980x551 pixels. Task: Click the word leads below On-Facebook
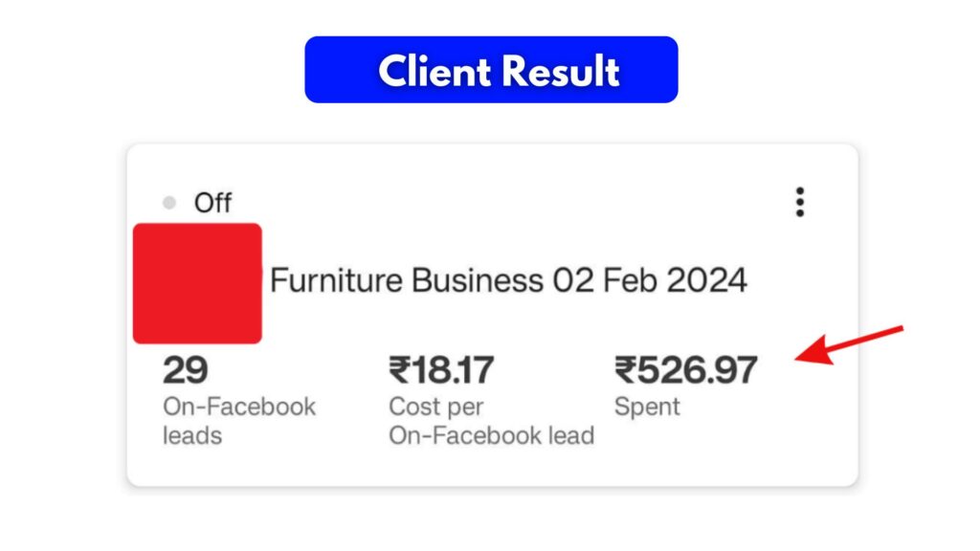(x=192, y=435)
